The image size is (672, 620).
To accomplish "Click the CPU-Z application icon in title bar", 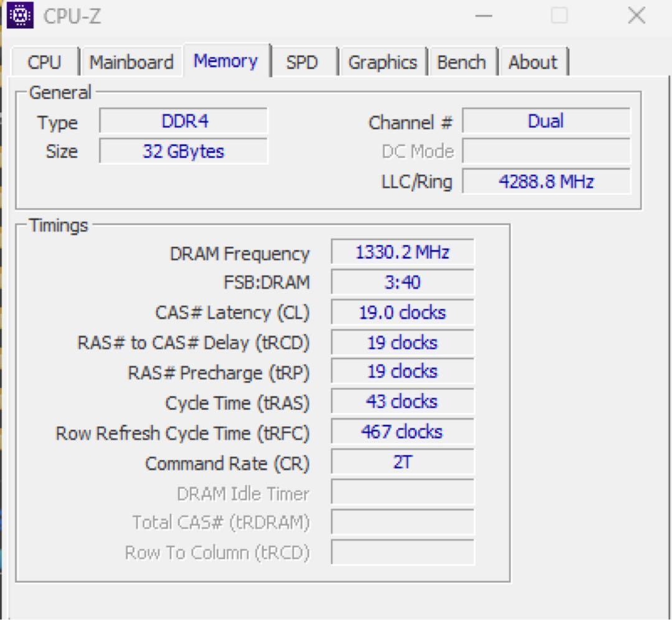I will [x=19, y=16].
